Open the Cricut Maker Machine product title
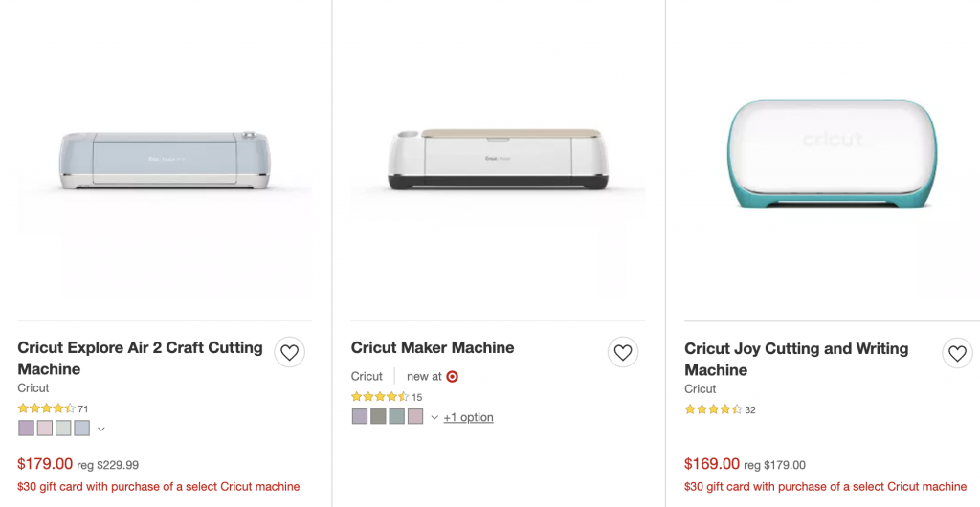This screenshot has width=980, height=507. pyautogui.click(x=433, y=347)
